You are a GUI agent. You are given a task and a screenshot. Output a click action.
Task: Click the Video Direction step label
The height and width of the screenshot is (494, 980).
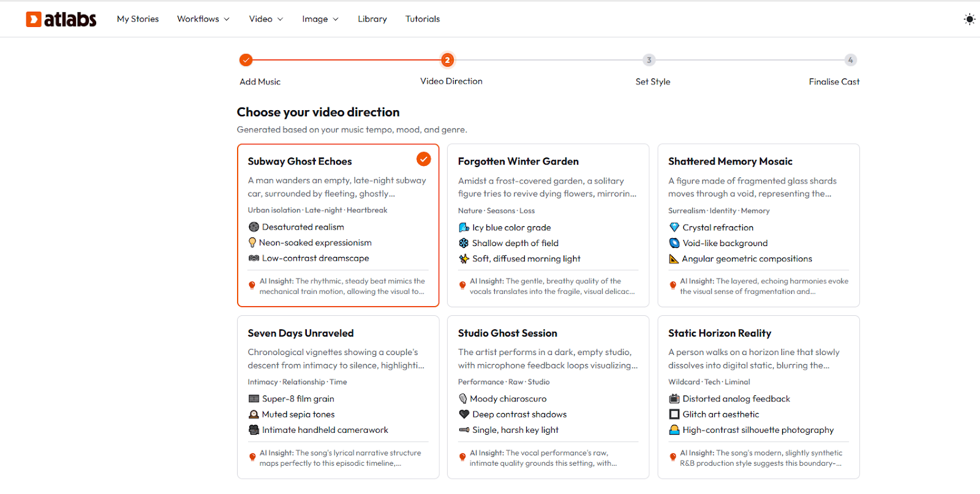451,81
